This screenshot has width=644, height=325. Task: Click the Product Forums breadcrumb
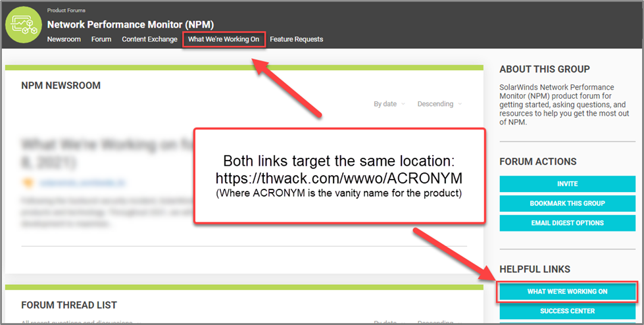click(66, 11)
